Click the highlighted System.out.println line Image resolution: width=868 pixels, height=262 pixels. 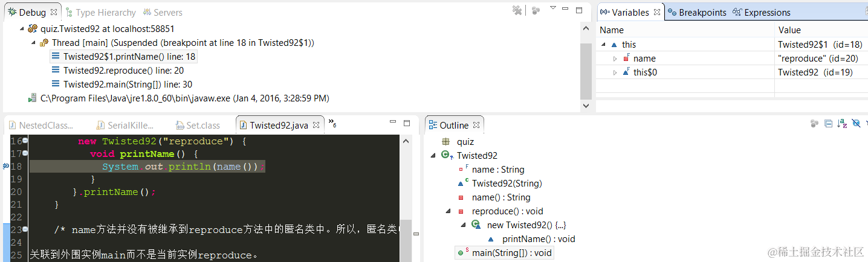pos(147,167)
